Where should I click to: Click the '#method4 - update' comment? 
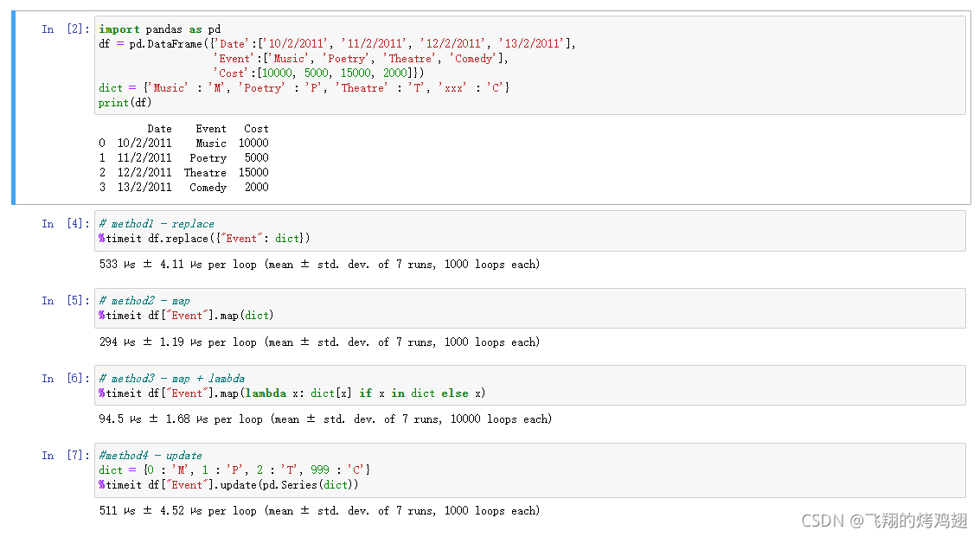[x=150, y=456]
